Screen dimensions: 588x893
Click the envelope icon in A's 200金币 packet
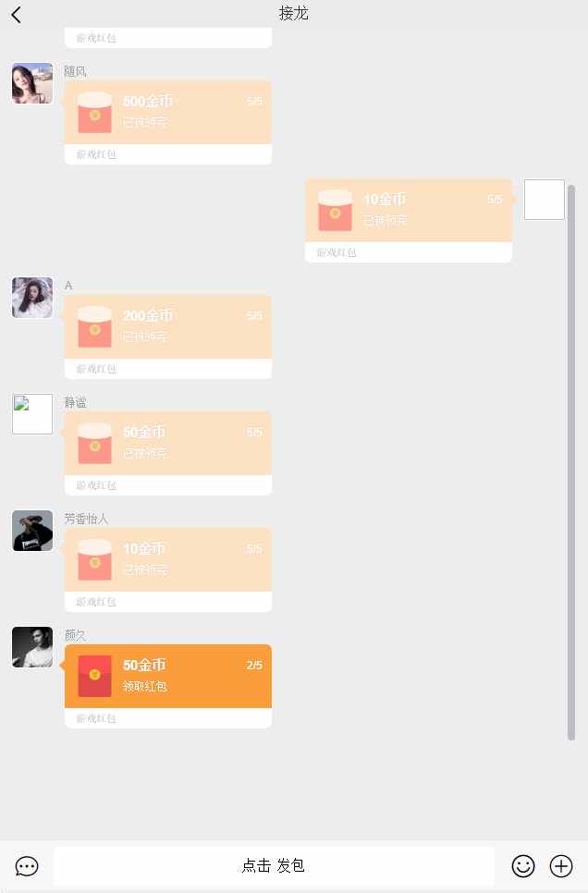tap(94, 326)
